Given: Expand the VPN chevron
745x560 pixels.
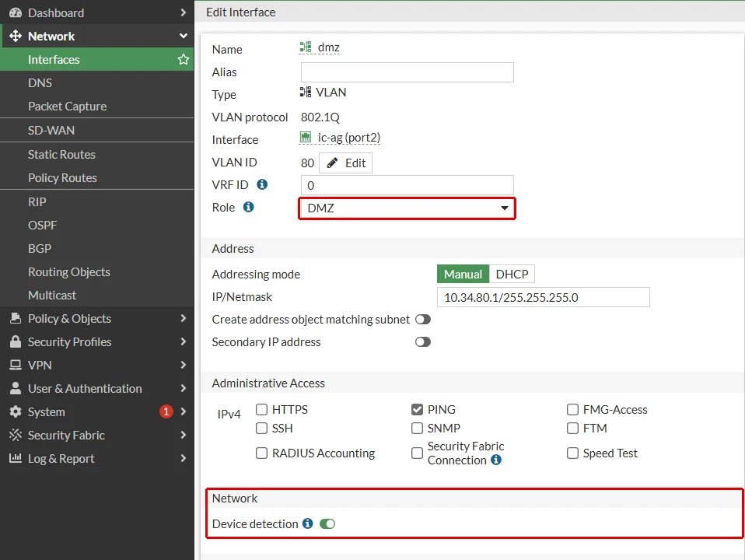Looking at the screenshot, I should point(184,365).
